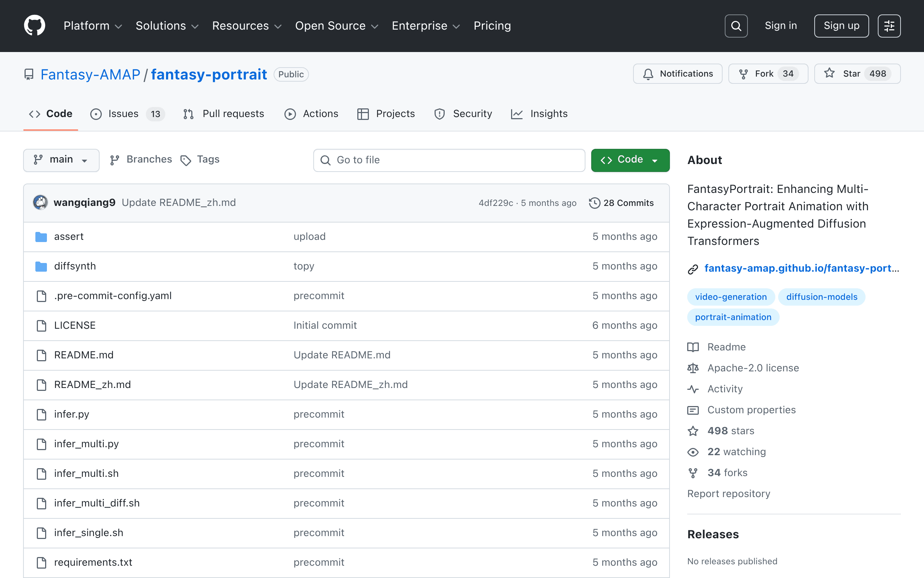The width and height of the screenshot is (924, 578).
Task: Click the Sign up button
Action: 841,26
